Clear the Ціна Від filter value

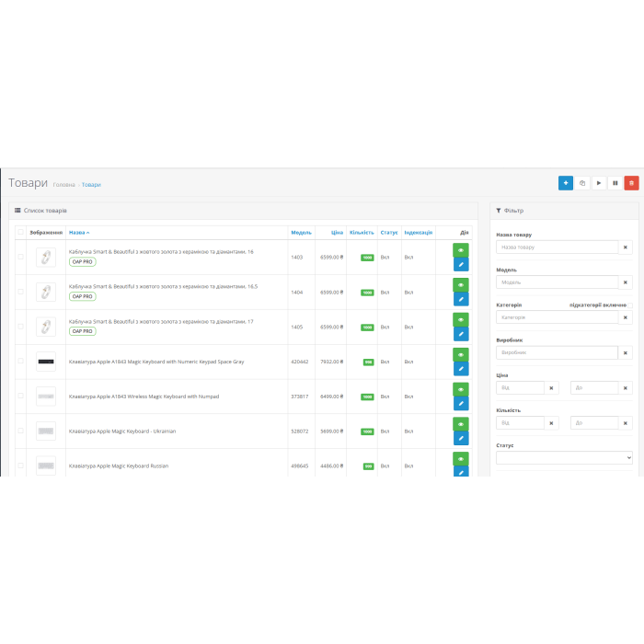pyautogui.click(x=551, y=387)
